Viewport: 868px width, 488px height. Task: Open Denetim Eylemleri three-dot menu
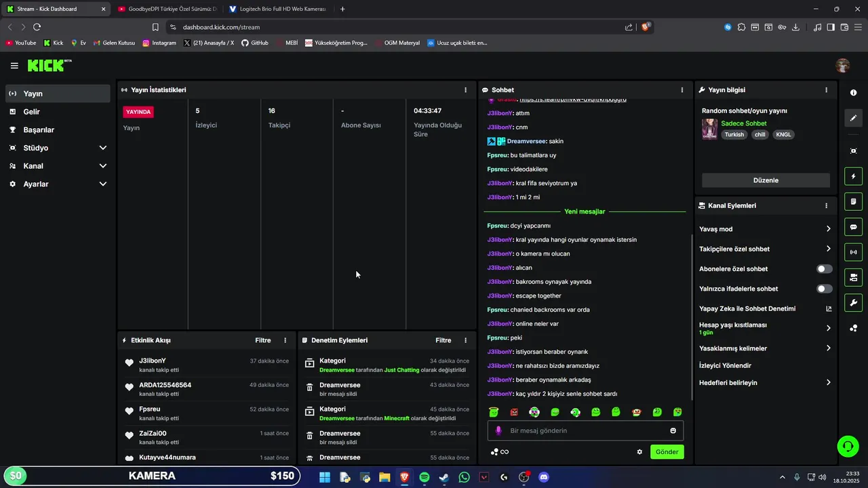pos(465,340)
